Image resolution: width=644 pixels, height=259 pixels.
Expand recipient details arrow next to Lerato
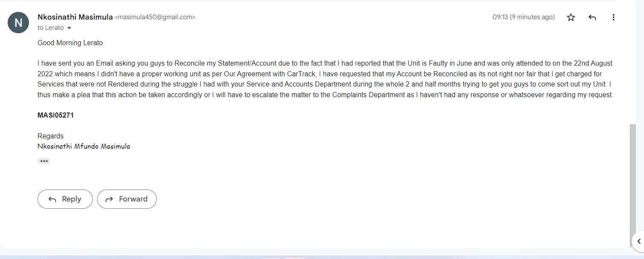pyautogui.click(x=69, y=28)
